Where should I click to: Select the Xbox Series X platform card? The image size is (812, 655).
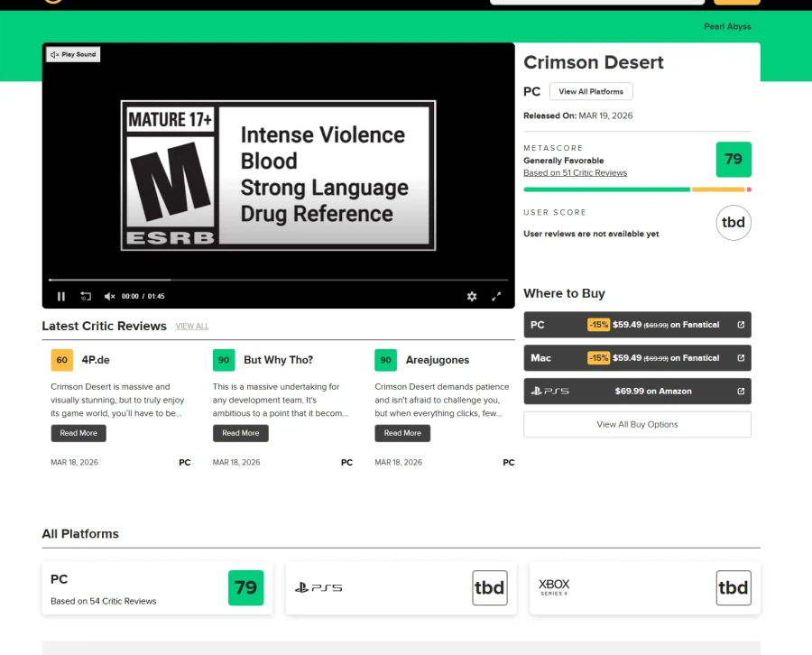tap(644, 588)
